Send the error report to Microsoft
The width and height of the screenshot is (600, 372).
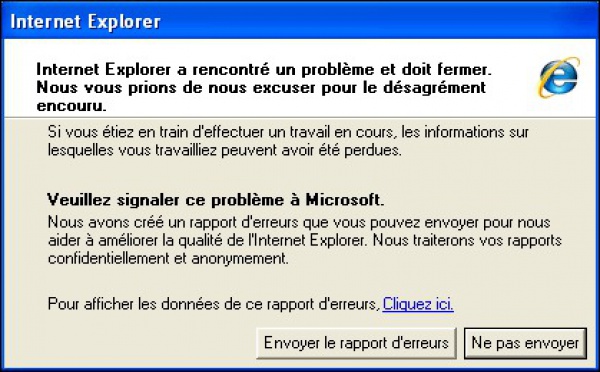356,343
